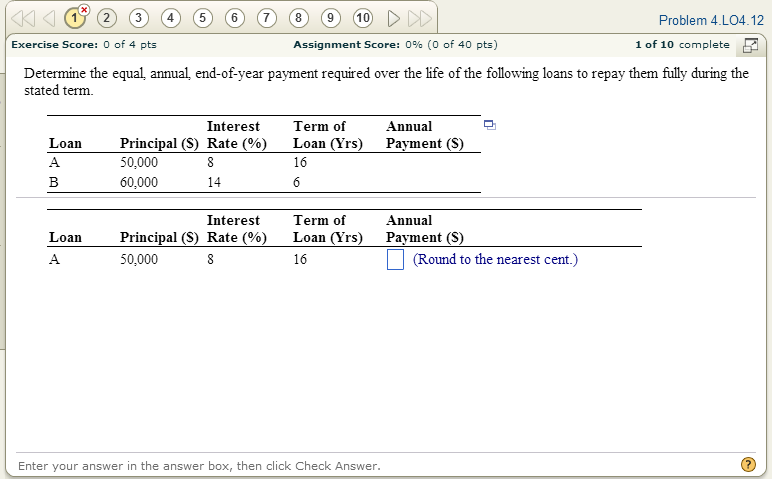Go to previous question arrow
The height and width of the screenshot is (479, 772).
(x=49, y=18)
